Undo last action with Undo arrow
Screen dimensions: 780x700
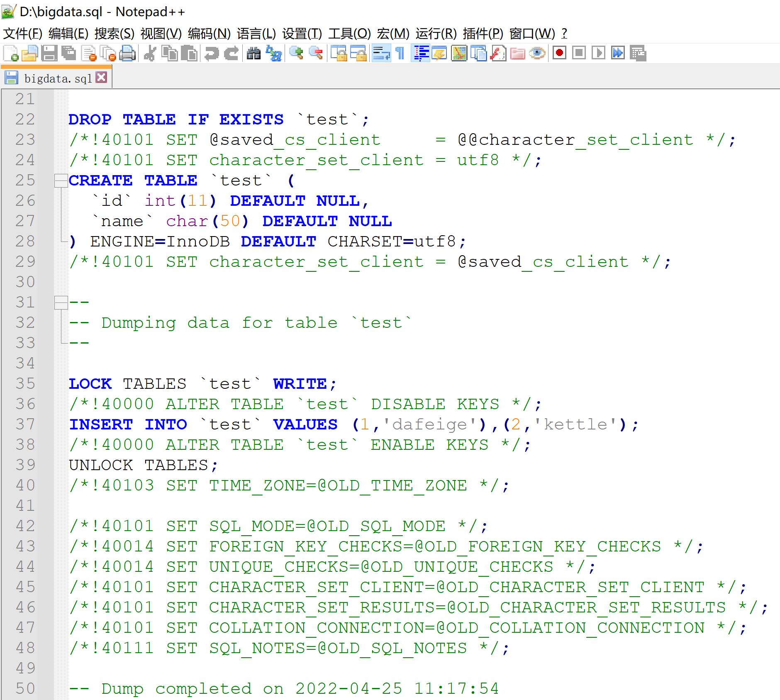[x=212, y=54]
